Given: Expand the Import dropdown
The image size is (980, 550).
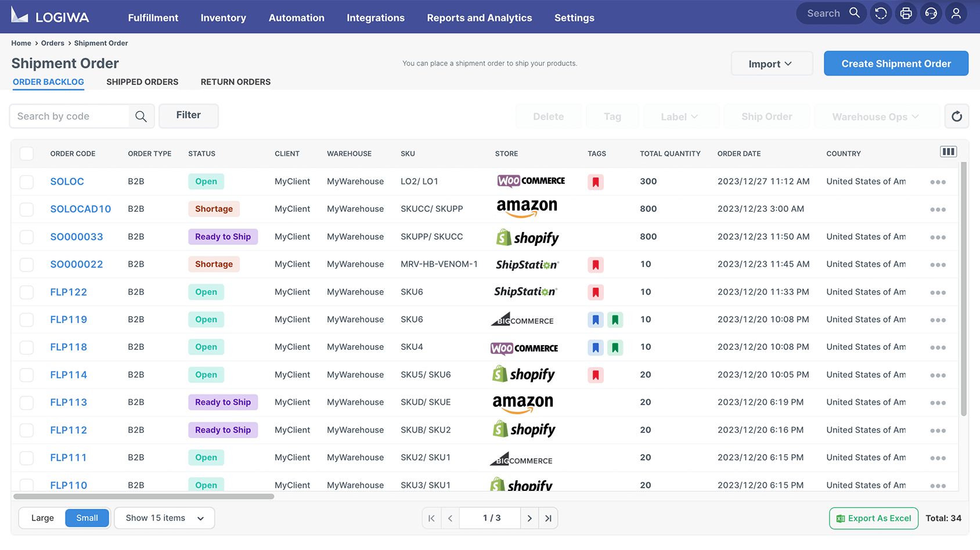Looking at the screenshot, I should tap(771, 64).
